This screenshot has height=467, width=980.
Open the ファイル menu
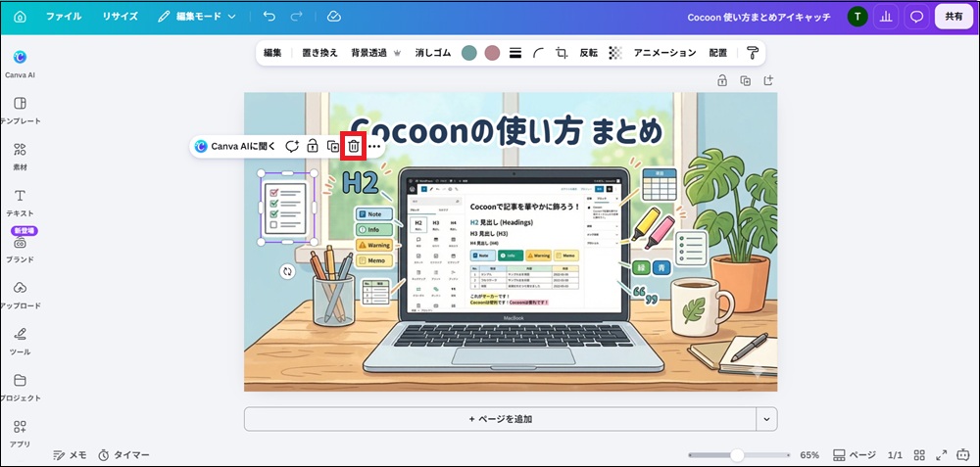(64, 17)
